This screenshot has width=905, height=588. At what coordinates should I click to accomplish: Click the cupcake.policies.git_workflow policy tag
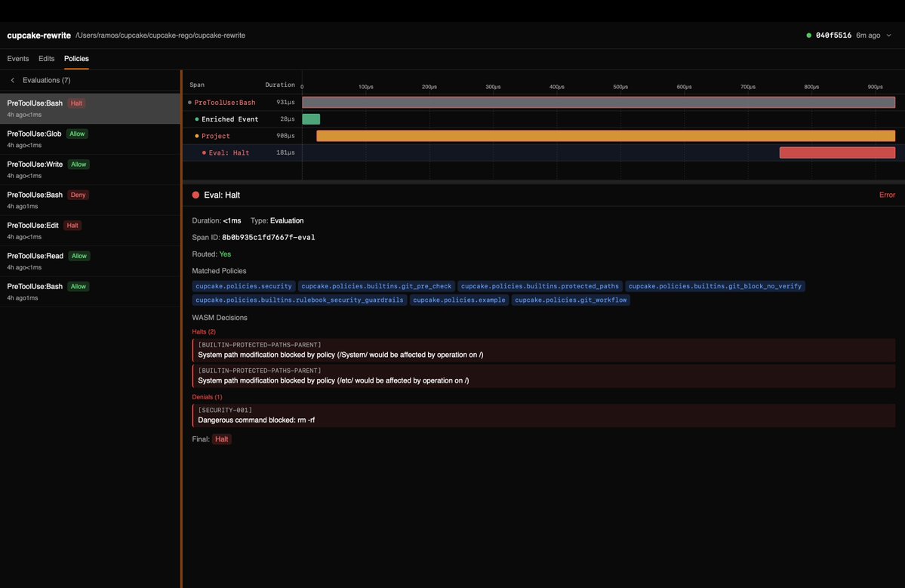(570, 300)
